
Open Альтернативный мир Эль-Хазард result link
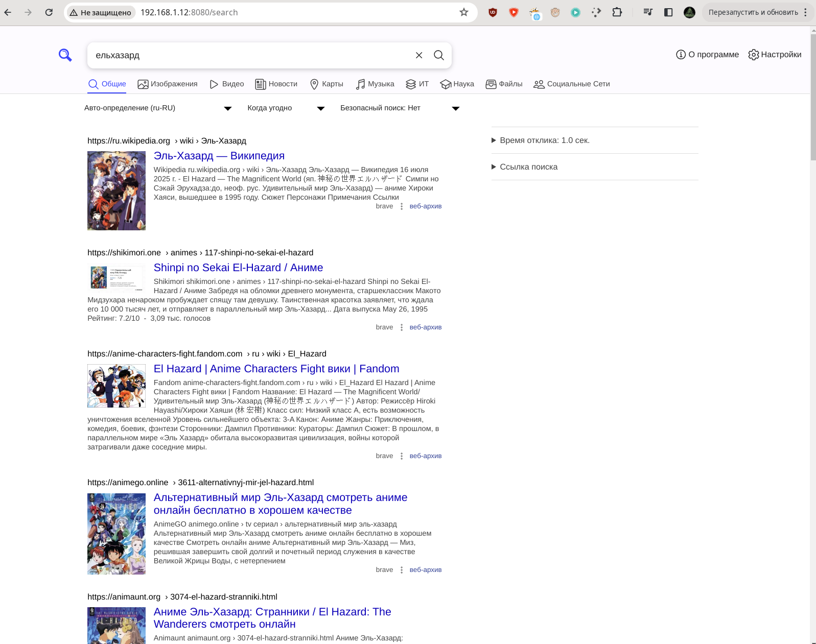pos(281,504)
